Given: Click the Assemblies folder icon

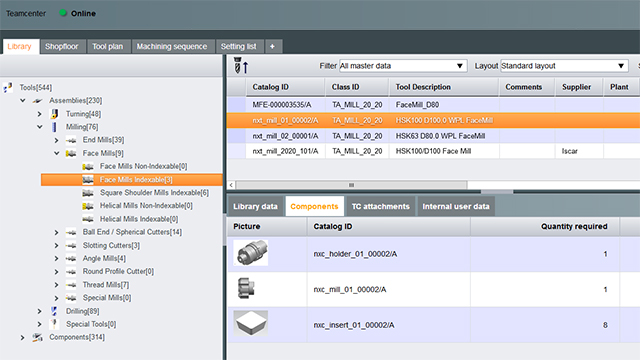Looking at the screenshot, I should 38,100.
